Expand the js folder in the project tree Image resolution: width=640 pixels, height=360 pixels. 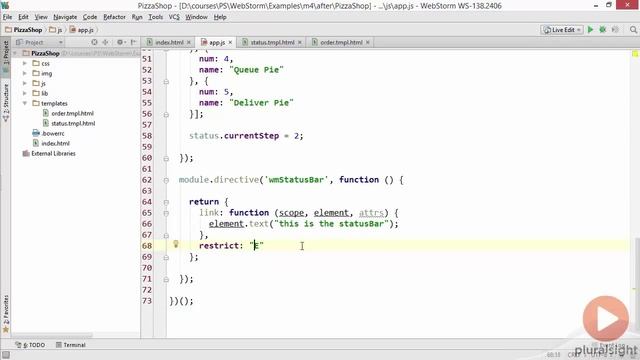(x=25, y=83)
